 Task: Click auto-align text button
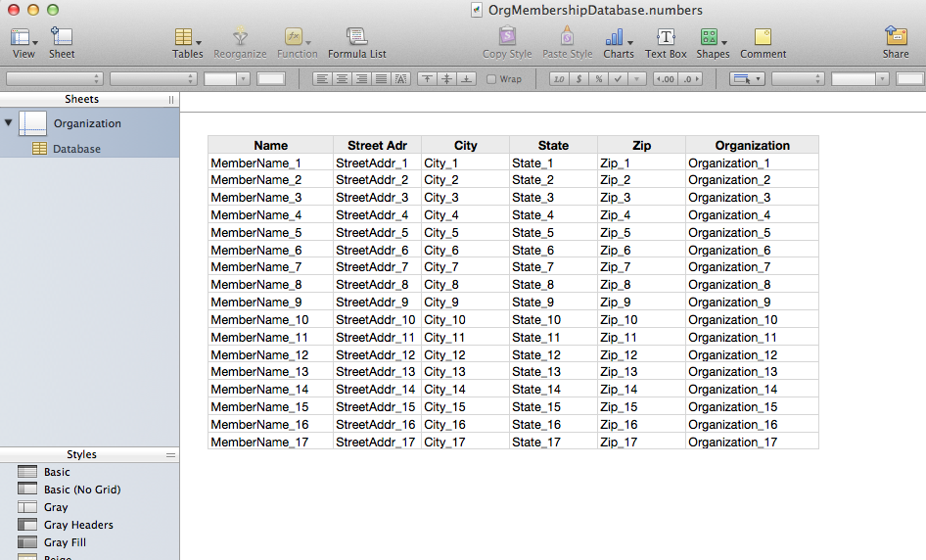(400, 78)
